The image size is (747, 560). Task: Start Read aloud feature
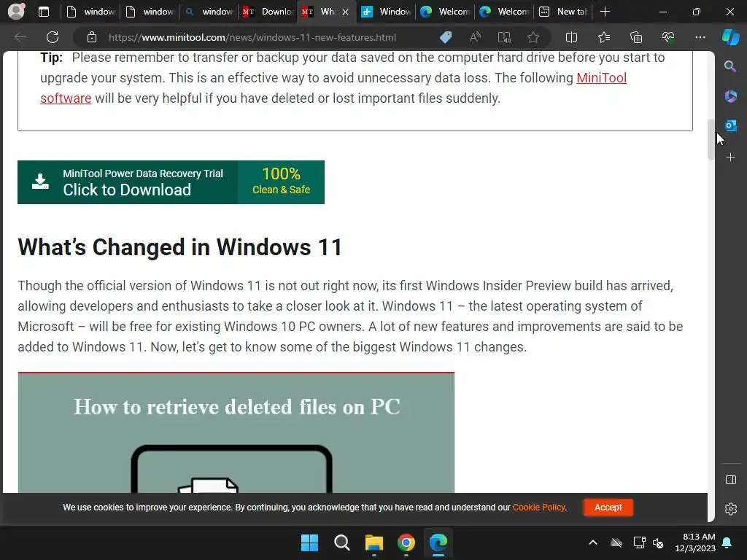click(475, 37)
